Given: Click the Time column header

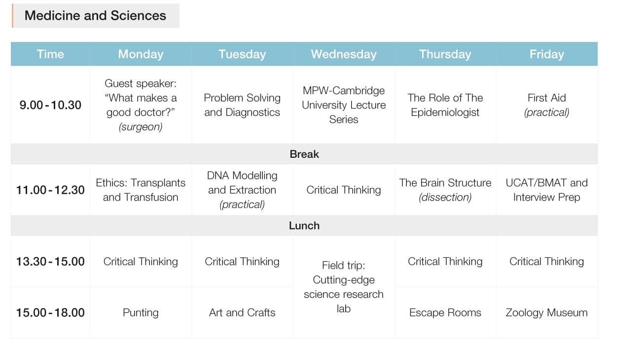Looking at the screenshot, I should click(50, 54).
